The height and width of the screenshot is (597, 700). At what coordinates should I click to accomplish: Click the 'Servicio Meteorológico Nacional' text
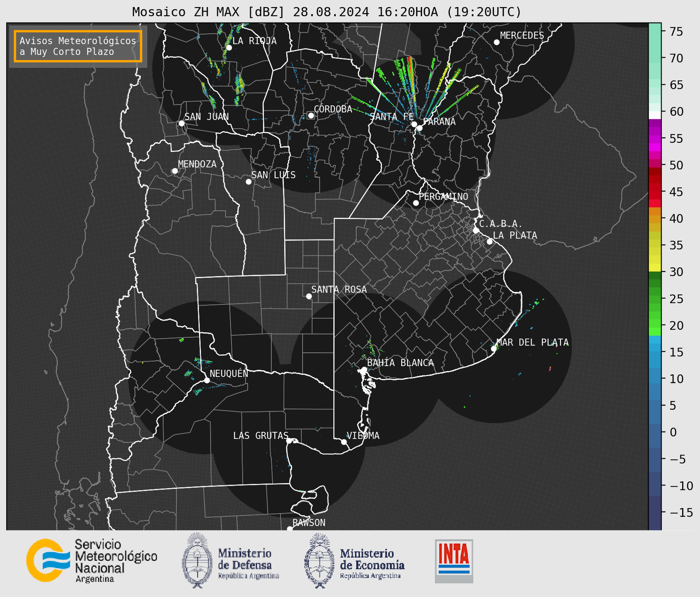(x=116, y=556)
